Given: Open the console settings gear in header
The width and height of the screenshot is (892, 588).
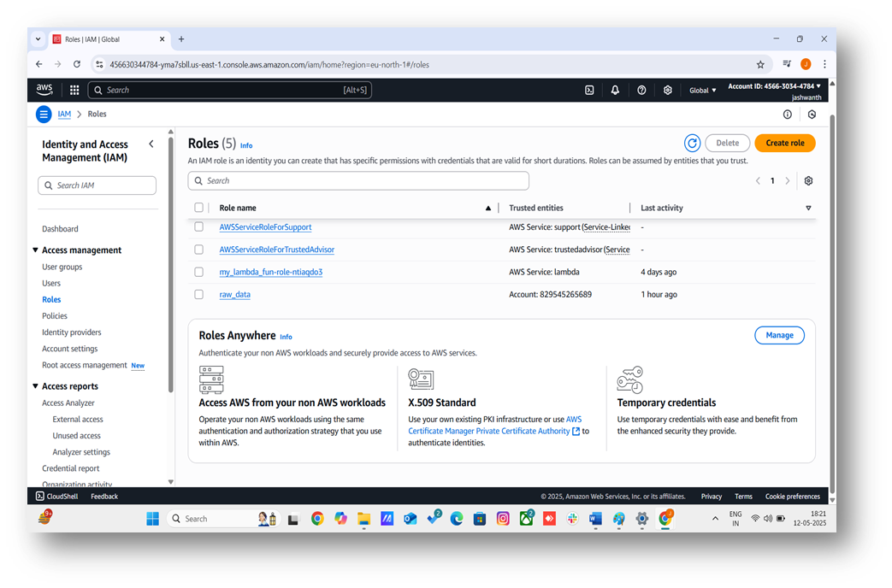Looking at the screenshot, I should pos(667,90).
